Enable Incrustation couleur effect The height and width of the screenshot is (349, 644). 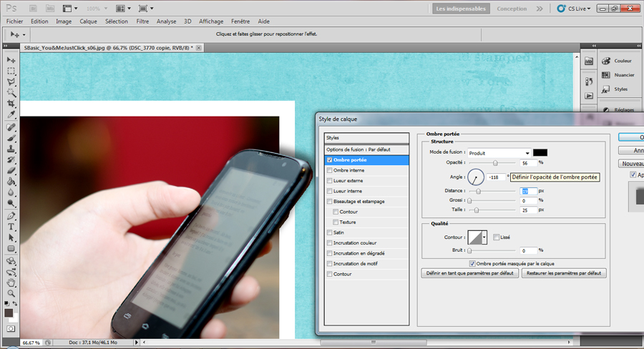click(329, 242)
